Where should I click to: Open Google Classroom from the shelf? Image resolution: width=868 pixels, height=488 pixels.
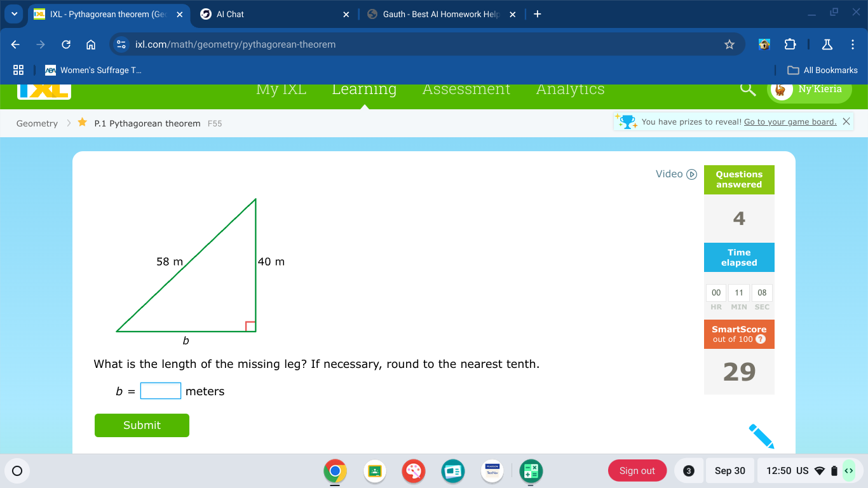[x=375, y=471]
